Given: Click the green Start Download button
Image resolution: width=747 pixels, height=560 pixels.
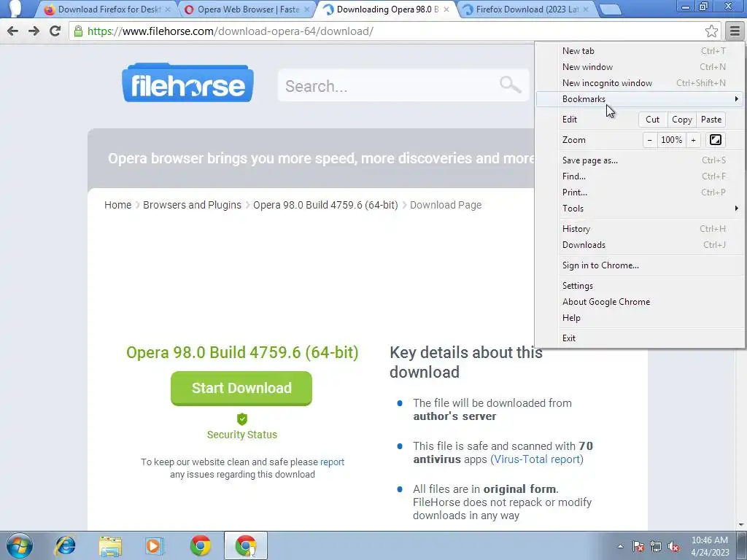Looking at the screenshot, I should (241, 388).
